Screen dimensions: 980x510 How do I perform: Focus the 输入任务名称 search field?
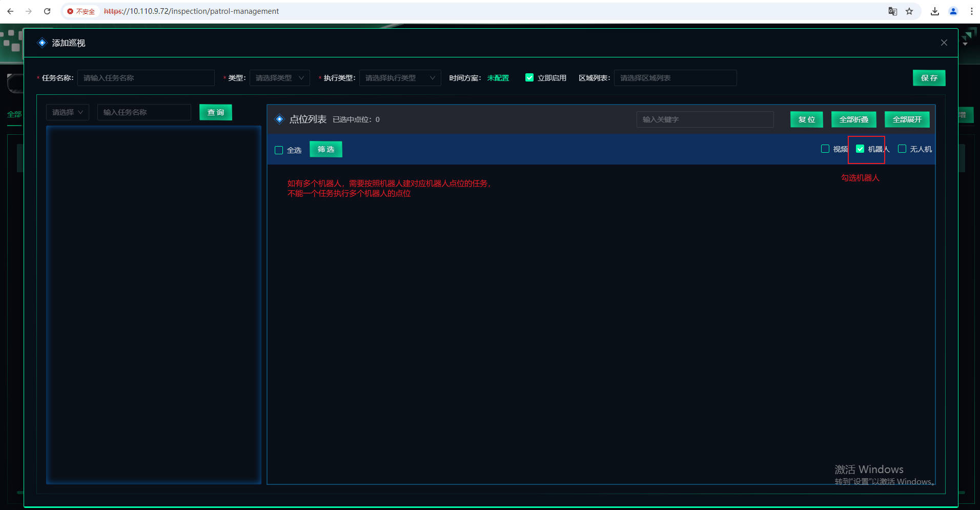click(x=144, y=112)
